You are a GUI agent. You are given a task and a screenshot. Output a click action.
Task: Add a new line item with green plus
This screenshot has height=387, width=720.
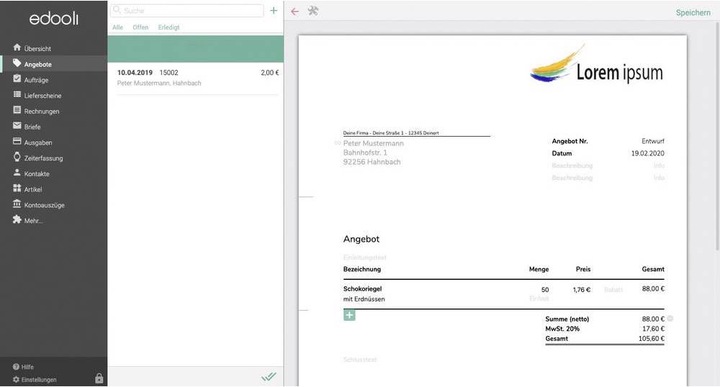coord(349,315)
